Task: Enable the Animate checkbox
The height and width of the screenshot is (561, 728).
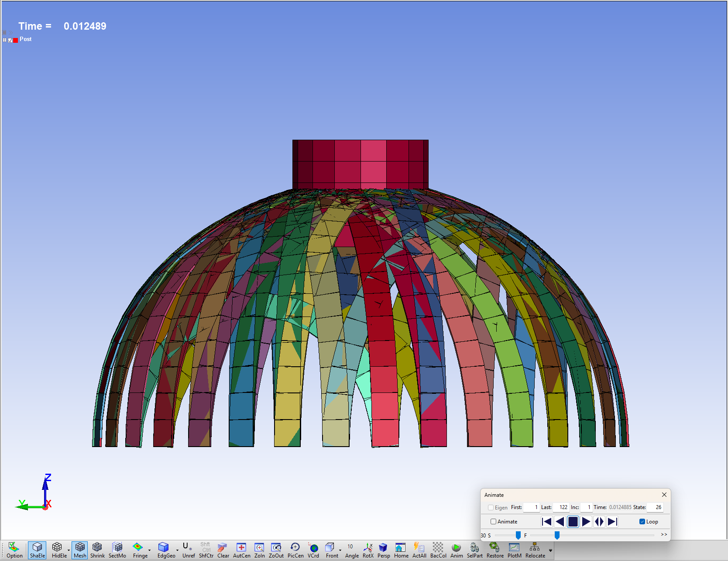Action: tap(493, 522)
